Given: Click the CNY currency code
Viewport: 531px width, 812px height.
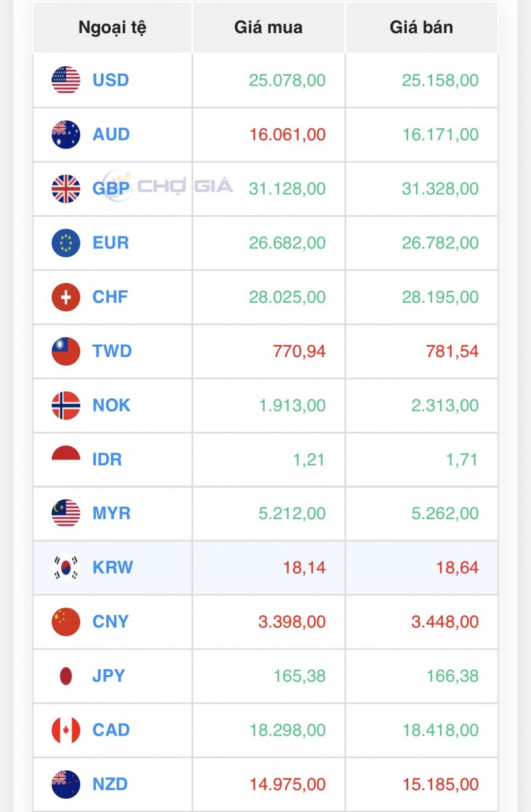Looking at the screenshot, I should (111, 622).
